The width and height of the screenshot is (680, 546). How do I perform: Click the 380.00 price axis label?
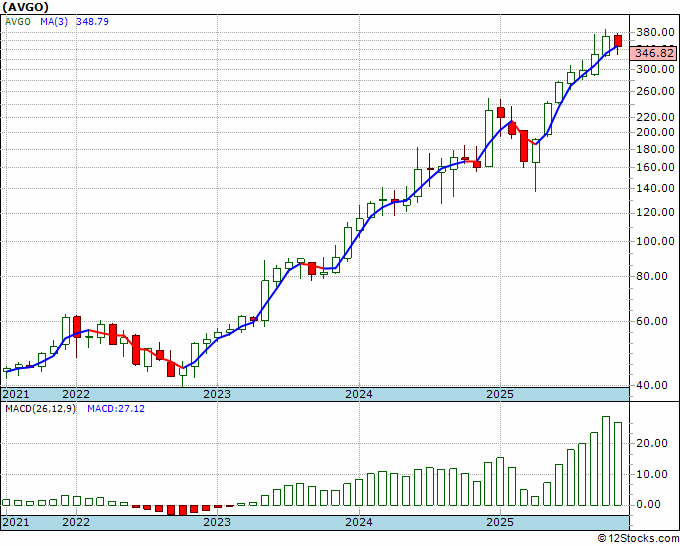click(x=655, y=32)
